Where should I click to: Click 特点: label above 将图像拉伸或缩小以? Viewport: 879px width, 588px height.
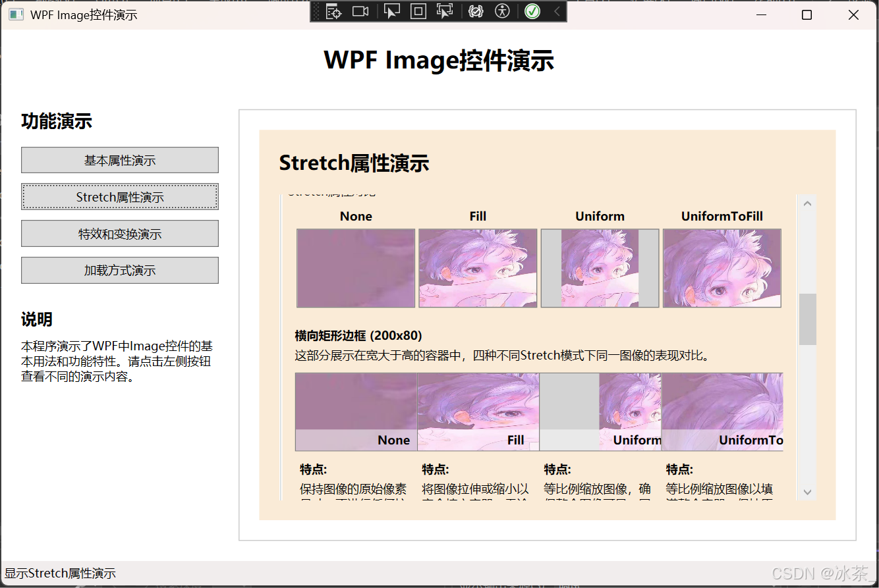[x=436, y=469]
